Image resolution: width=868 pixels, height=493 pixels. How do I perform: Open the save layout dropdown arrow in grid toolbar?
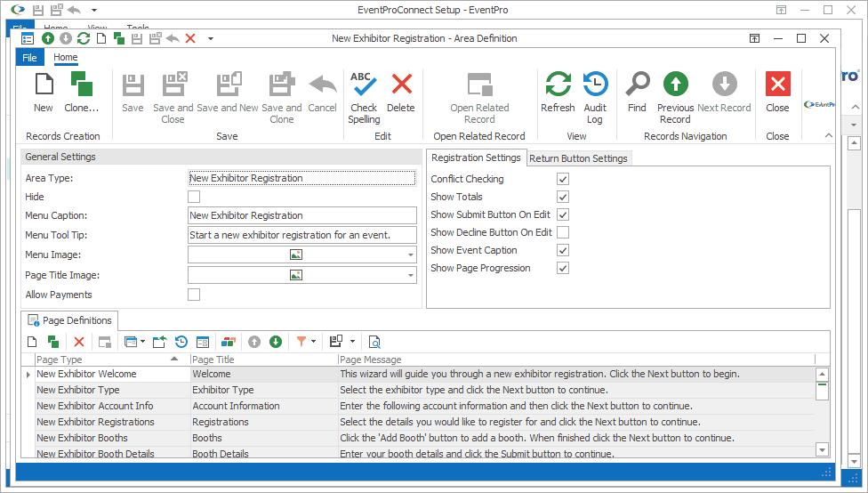(352, 342)
